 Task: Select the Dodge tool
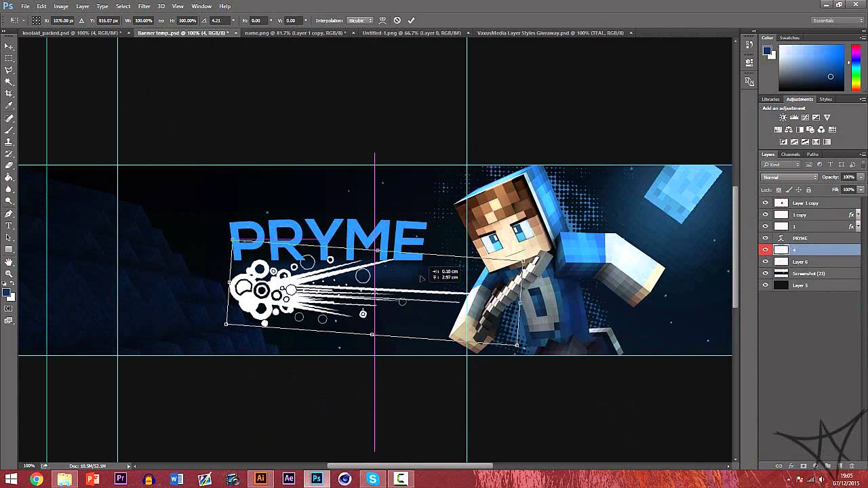pyautogui.click(x=9, y=201)
